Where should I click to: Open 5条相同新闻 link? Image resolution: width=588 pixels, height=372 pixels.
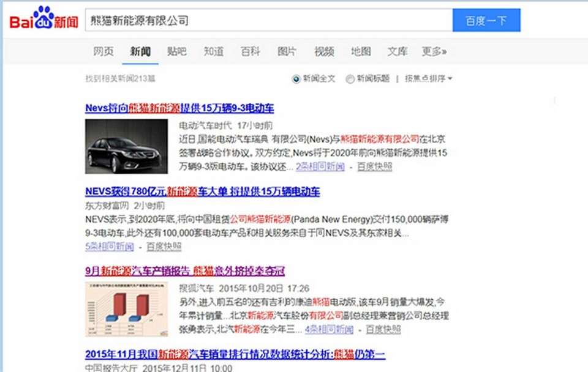(x=110, y=247)
